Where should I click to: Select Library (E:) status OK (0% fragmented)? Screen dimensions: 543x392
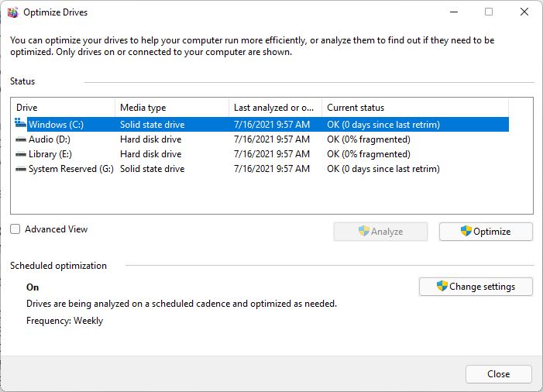click(368, 154)
